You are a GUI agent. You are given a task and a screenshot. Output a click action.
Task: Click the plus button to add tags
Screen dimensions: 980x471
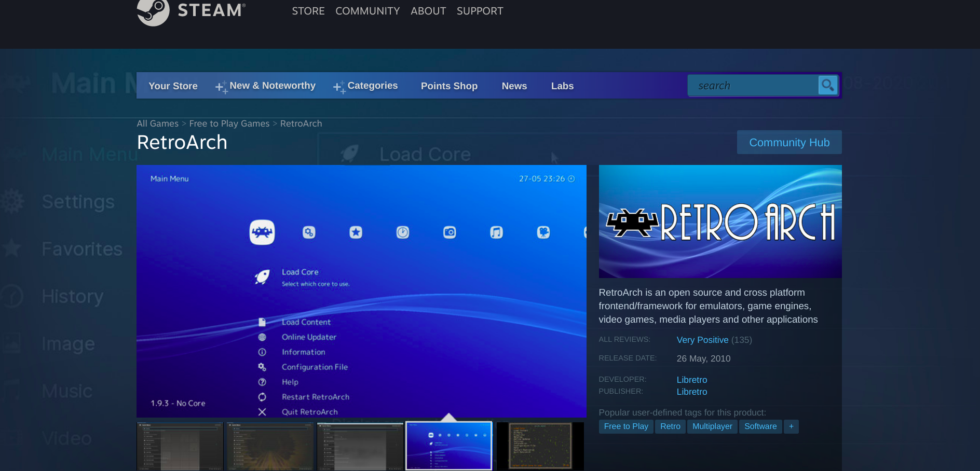coord(791,426)
